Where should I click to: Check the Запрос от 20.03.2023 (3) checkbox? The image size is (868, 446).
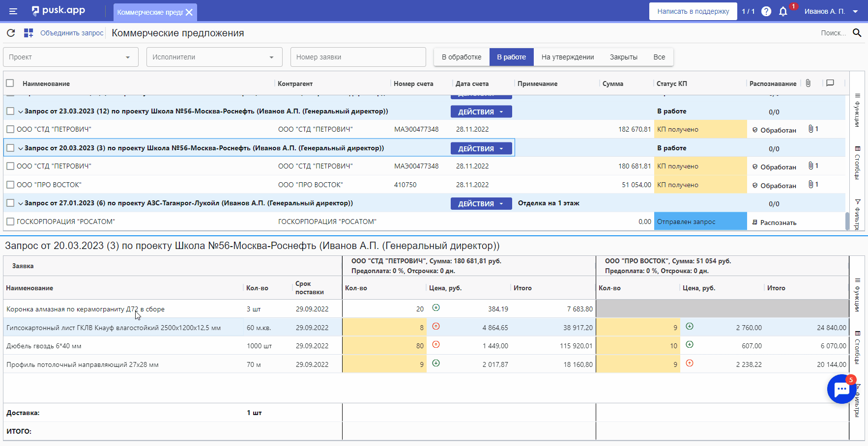click(x=10, y=148)
